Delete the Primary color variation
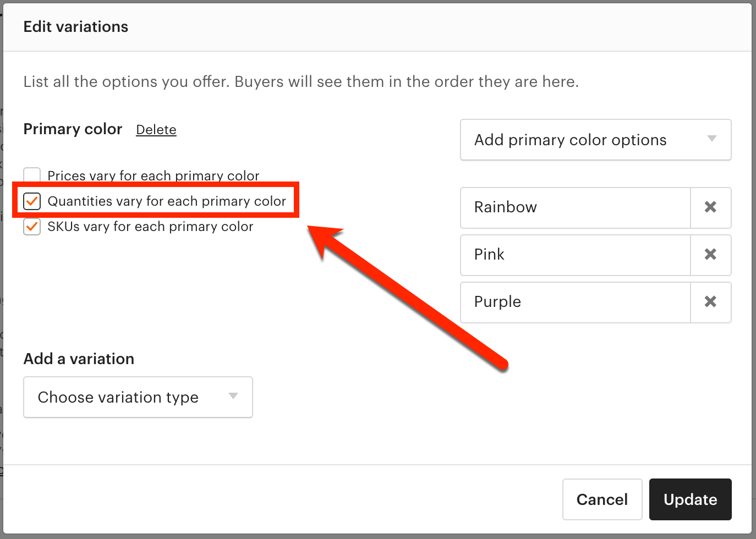This screenshot has height=539, width=756. [x=156, y=130]
